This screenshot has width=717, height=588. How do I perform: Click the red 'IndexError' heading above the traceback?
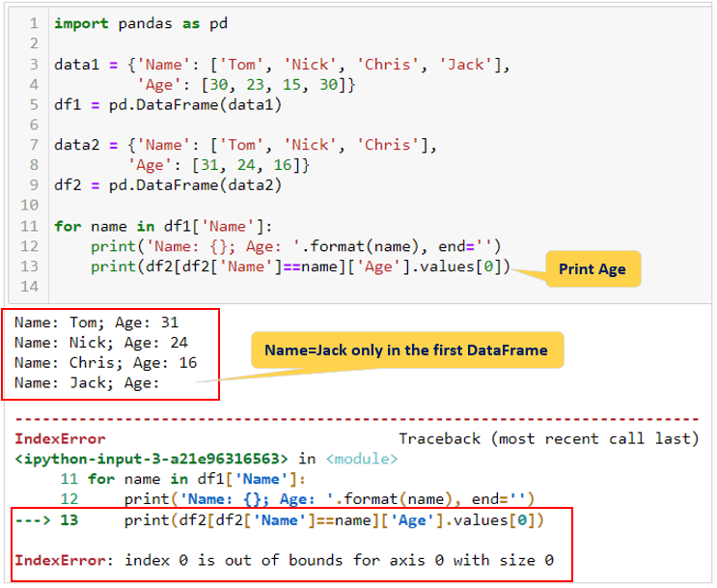click(x=60, y=438)
